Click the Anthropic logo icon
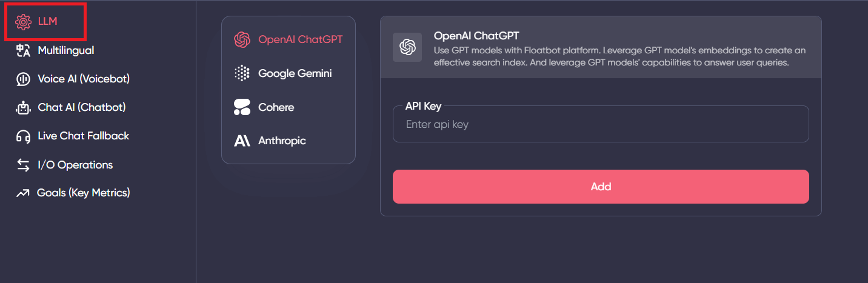Image resolution: width=868 pixels, height=283 pixels. 242,141
